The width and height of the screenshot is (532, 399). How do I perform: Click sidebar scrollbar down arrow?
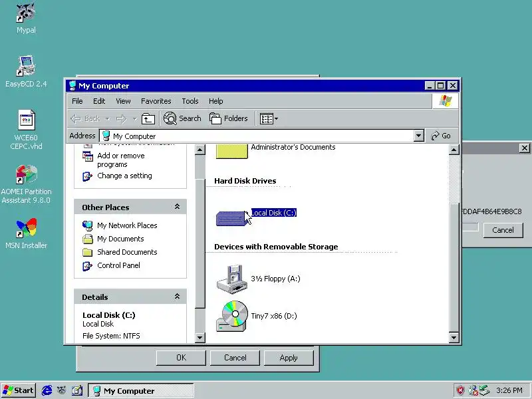tap(200, 337)
